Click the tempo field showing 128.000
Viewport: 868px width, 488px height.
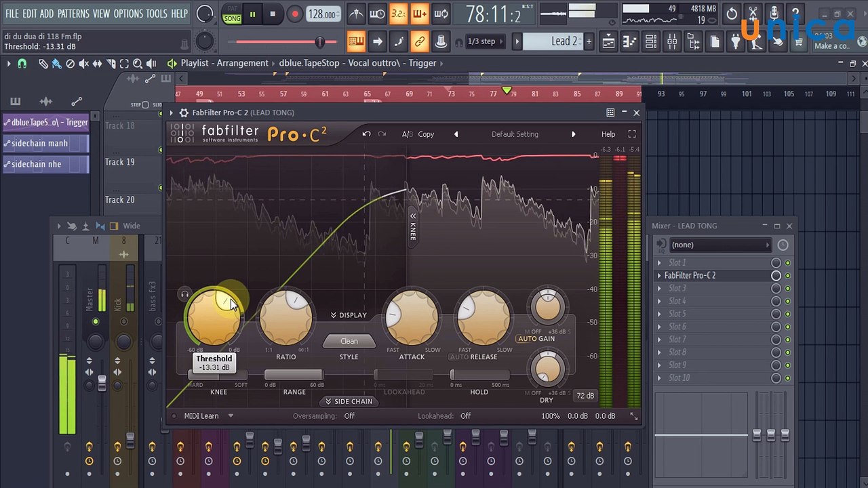click(323, 14)
